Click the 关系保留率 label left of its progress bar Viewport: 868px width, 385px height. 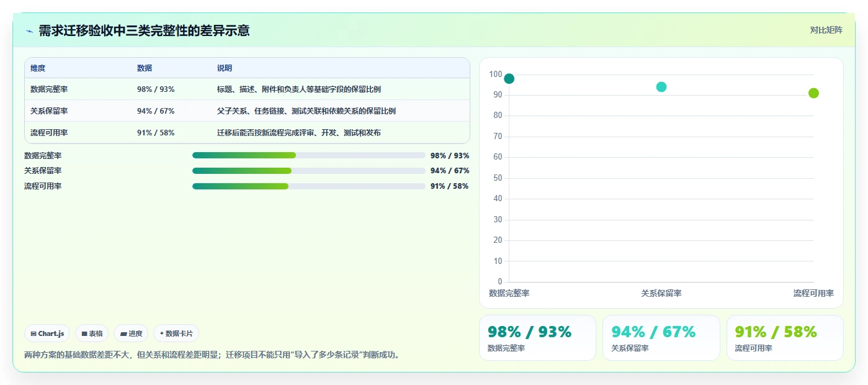[x=43, y=171]
